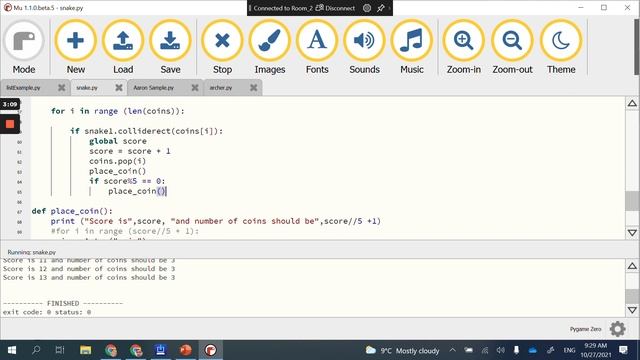
Task: Click the output pane scrollbar thumb
Action: tap(632, 296)
